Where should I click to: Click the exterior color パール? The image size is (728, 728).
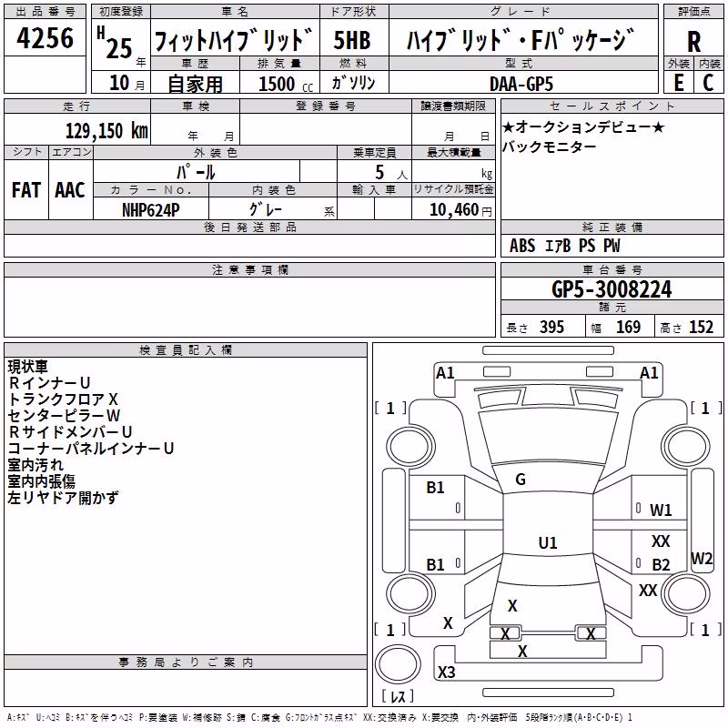(x=196, y=173)
